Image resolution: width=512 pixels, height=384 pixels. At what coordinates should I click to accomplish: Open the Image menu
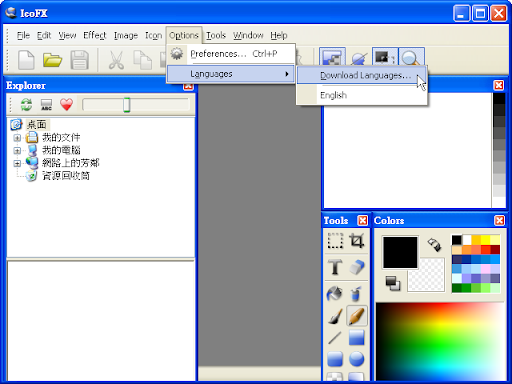(x=126, y=35)
